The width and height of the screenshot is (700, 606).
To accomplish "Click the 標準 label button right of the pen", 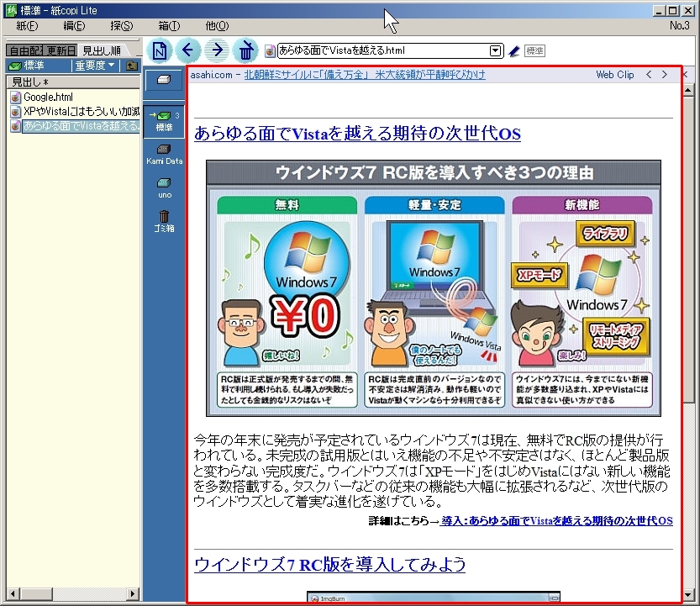I will [534, 51].
